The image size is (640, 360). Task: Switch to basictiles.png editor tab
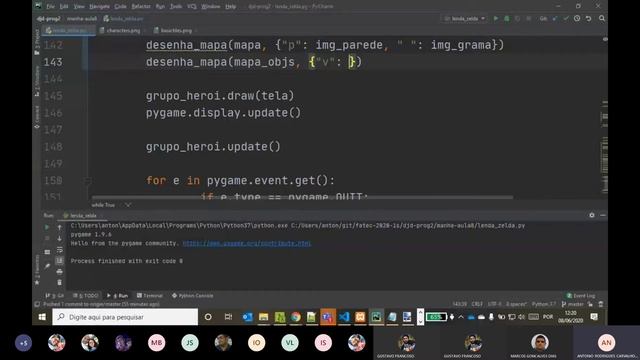pyautogui.click(x=175, y=30)
